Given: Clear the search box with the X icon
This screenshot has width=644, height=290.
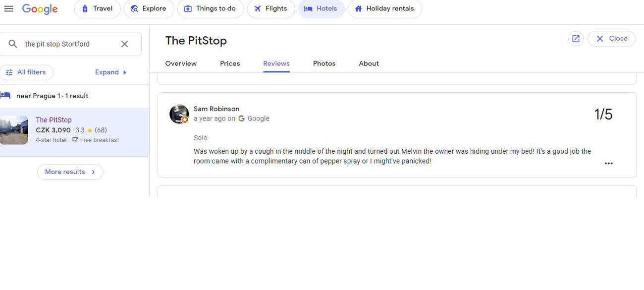Looking at the screenshot, I should point(125,44).
